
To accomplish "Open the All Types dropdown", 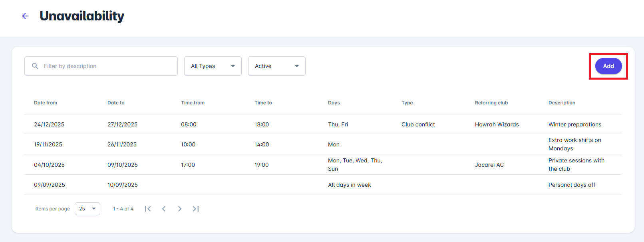I will 213,66.
